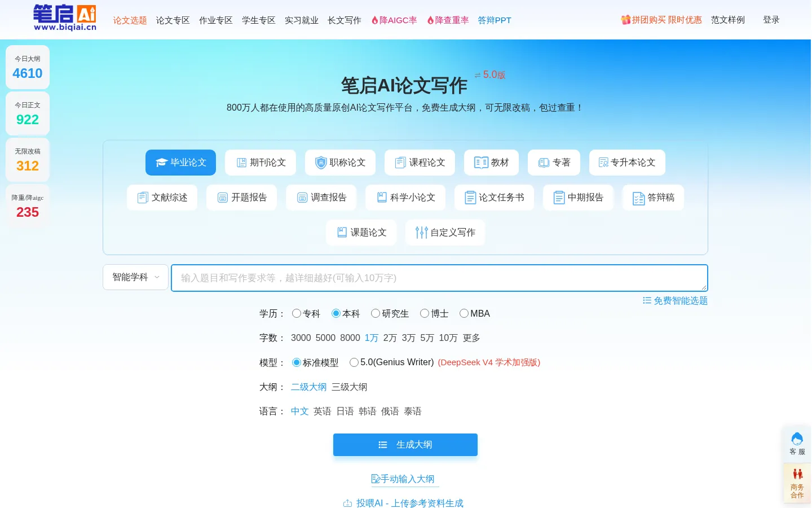Open the 实习就业 menu
The height and width of the screenshot is (508, 812).
click(302, 20)
